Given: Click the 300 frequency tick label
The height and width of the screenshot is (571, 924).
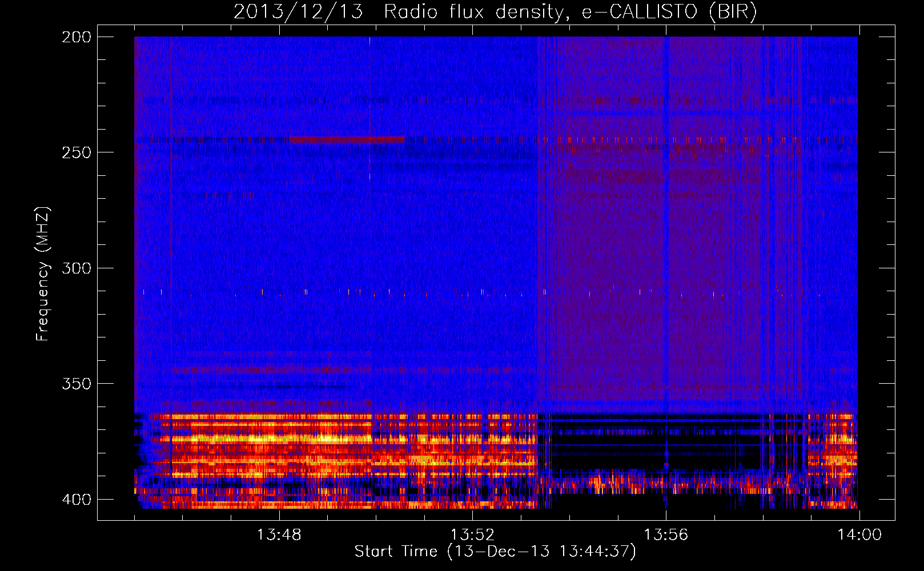Looking at the screenshot, I should point(76,268).
